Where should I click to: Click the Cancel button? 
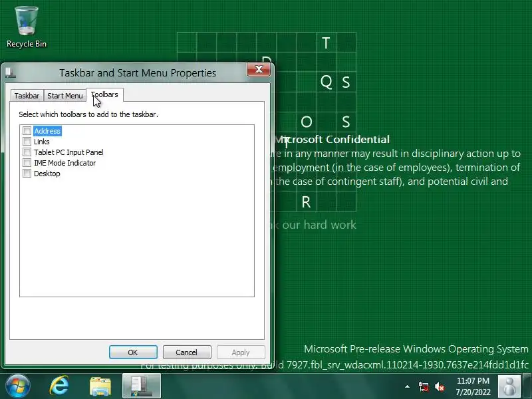point(187,352)
